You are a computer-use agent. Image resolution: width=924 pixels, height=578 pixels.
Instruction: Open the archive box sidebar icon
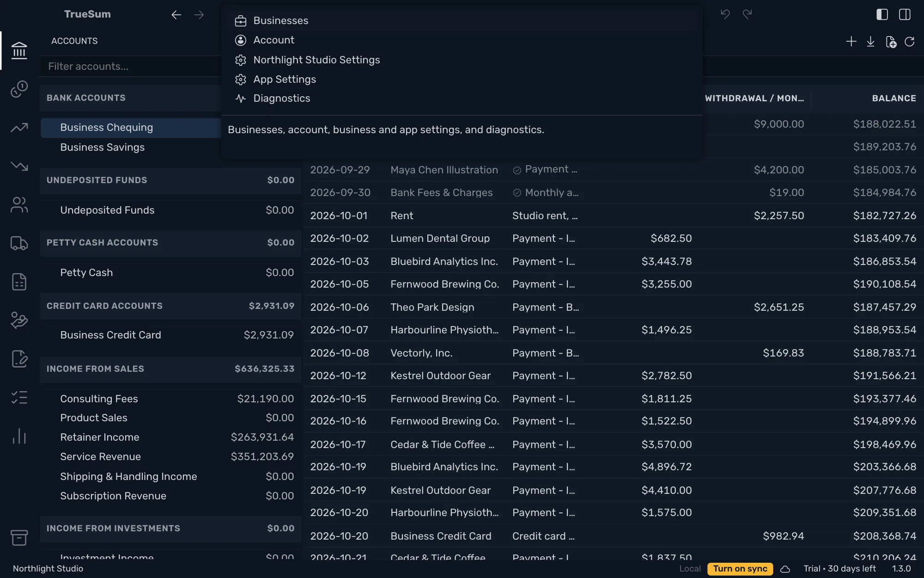19,537
